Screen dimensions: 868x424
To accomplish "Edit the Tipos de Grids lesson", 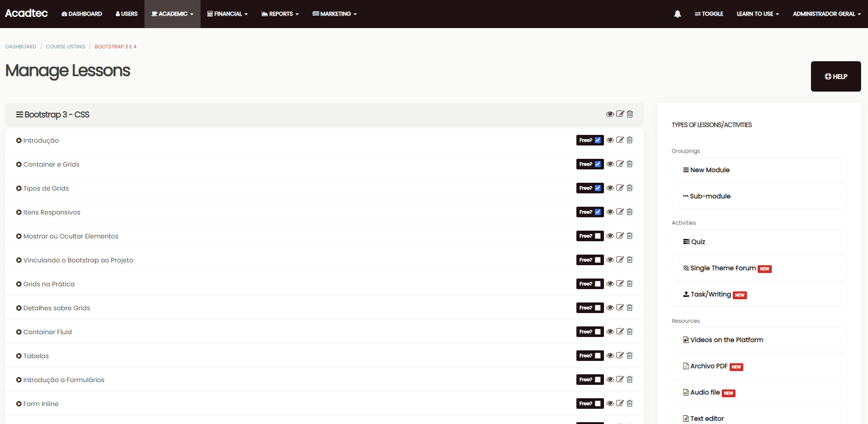I will (620, 188).
